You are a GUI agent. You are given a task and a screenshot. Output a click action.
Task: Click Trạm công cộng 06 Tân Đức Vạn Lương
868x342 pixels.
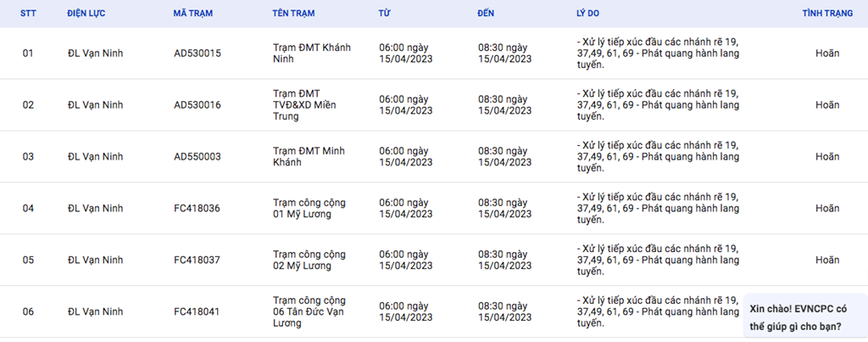pos(309,312)
